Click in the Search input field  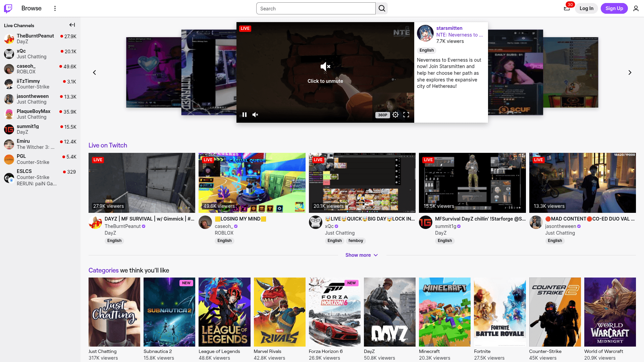click(316, 8)
